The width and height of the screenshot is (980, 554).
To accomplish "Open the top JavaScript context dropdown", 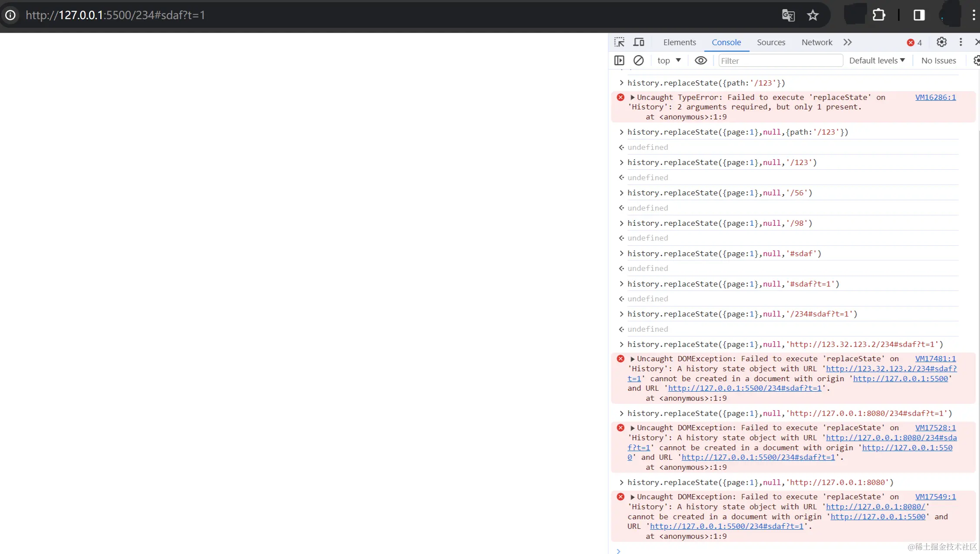I will [x=669, y=60].
